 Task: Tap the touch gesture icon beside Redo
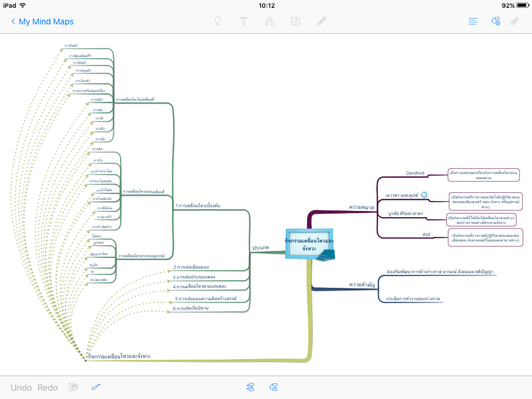click(x=73, y=387)
